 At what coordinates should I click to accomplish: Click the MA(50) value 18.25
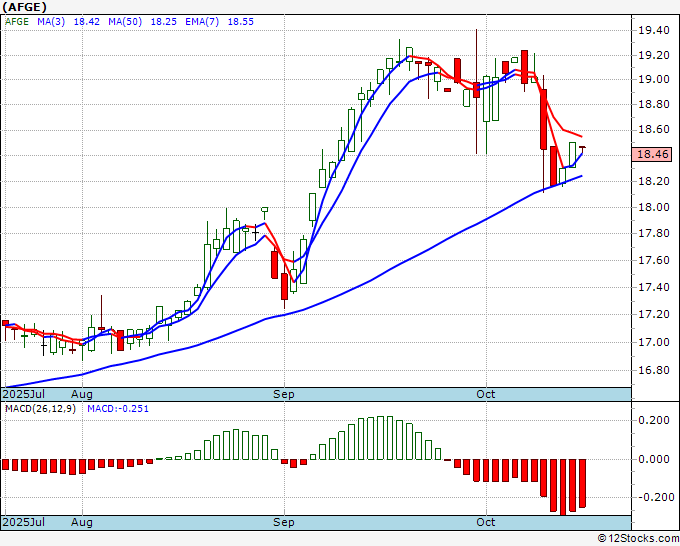163,22
